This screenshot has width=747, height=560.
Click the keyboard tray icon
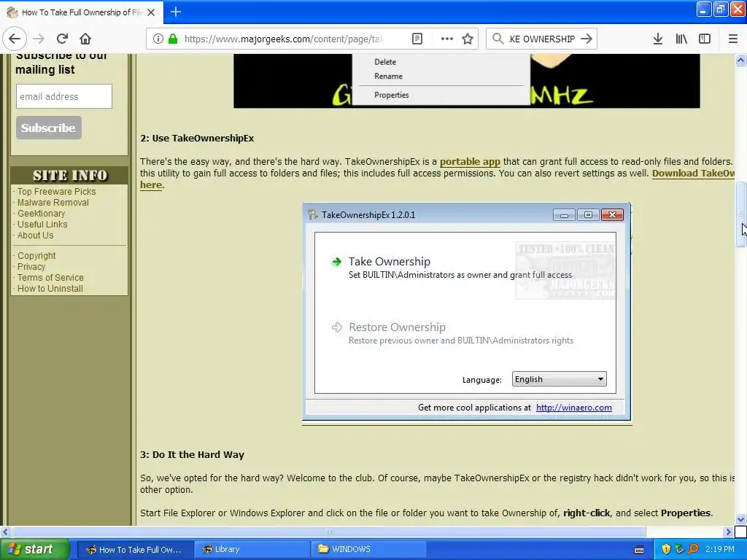[x=639, y=550]
